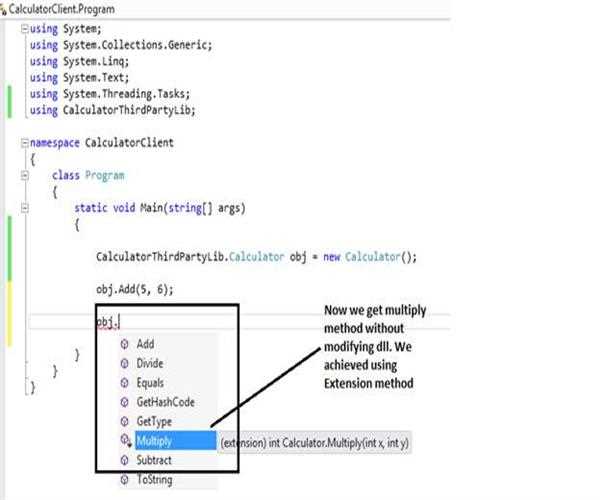Click the class icon beside CalculatorClient.Program

[x=4, y=8]
